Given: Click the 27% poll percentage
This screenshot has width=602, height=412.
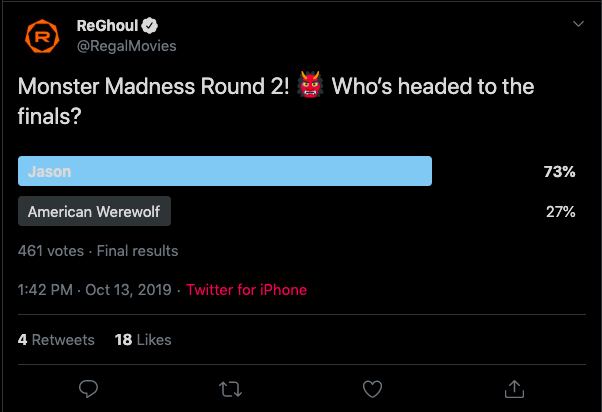Looking at the screenshot, I should (559, 212).
